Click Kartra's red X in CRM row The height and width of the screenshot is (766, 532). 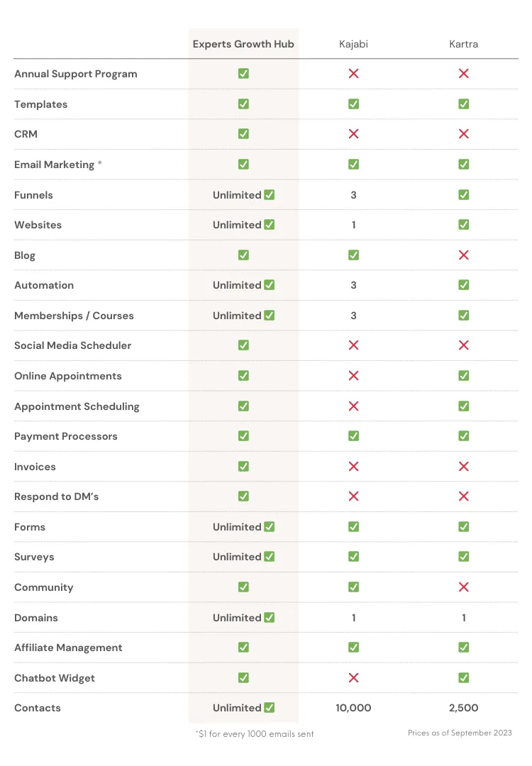(464, 134)
